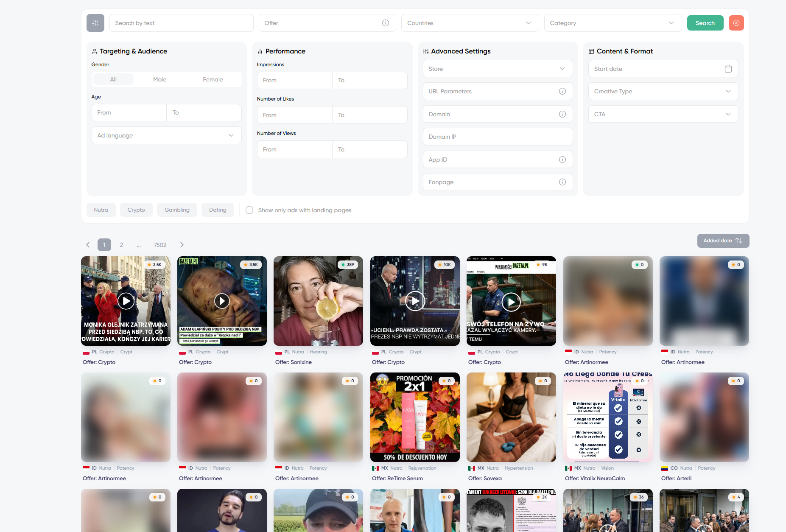Click the Age To field
Image resolution: width=786 pixels, height=532 pixels.
pos(204,112)
